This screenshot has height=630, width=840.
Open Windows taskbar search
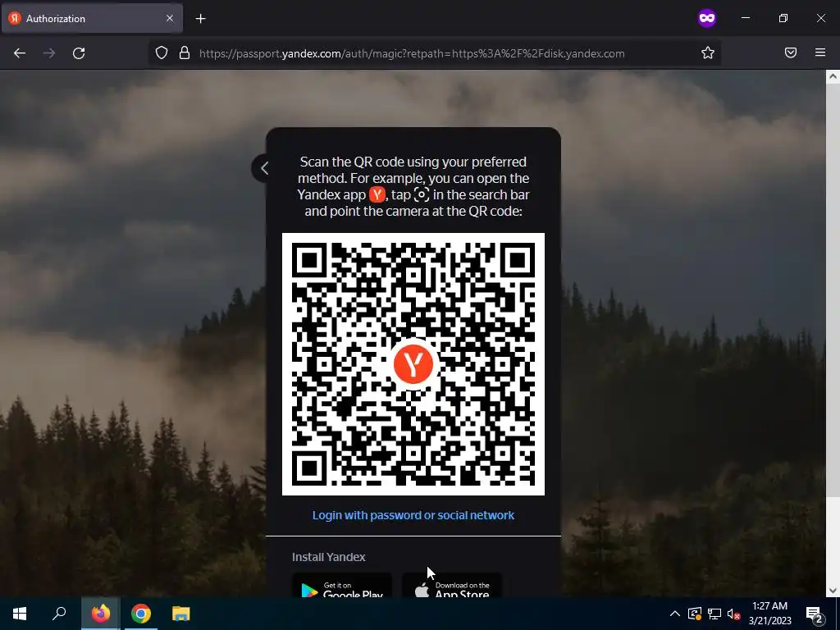coord(59,614)
